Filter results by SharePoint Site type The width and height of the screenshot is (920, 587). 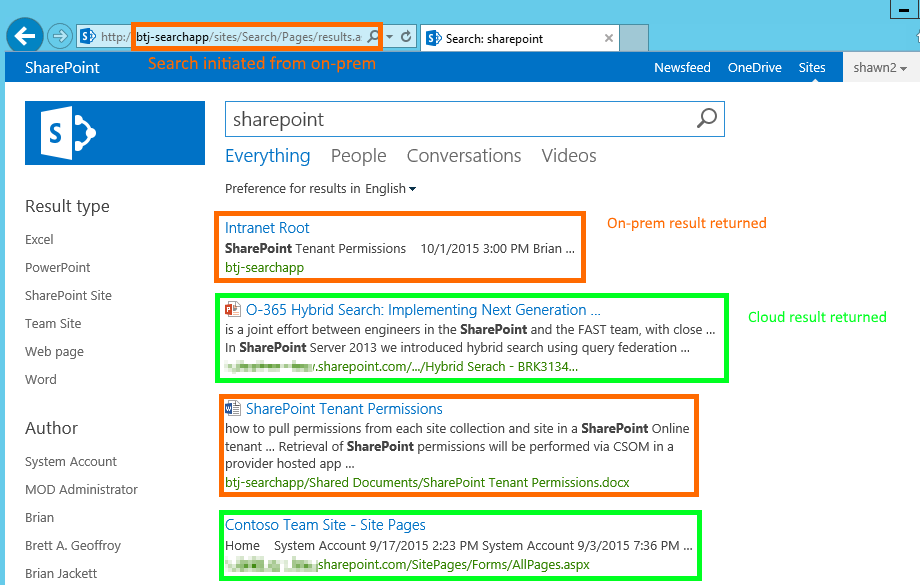click(x=68, y=295)
